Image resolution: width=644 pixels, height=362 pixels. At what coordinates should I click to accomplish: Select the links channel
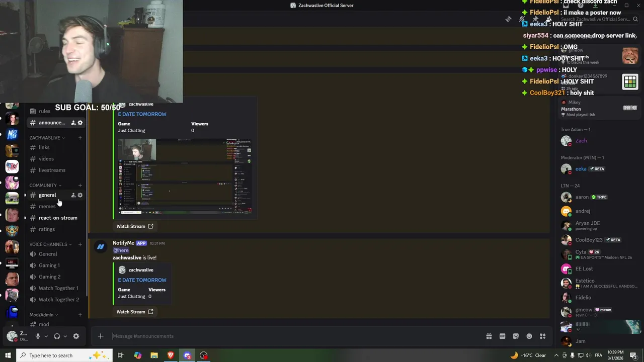pos(55,147)
